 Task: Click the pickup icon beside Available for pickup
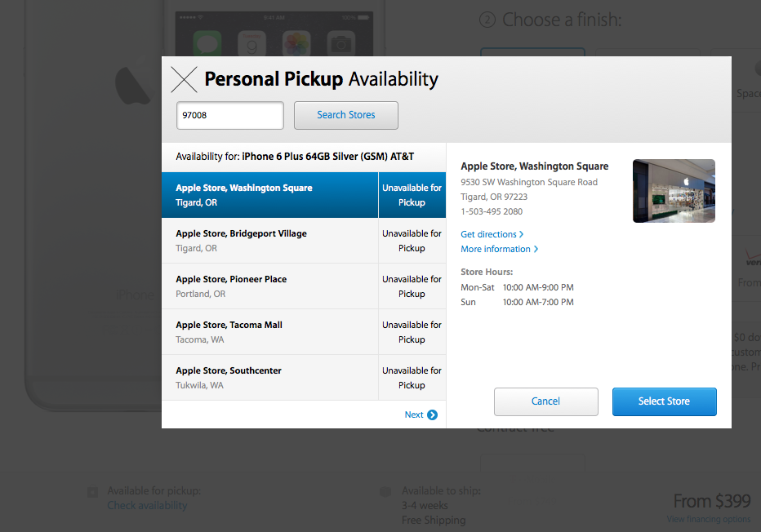point(93,492)
